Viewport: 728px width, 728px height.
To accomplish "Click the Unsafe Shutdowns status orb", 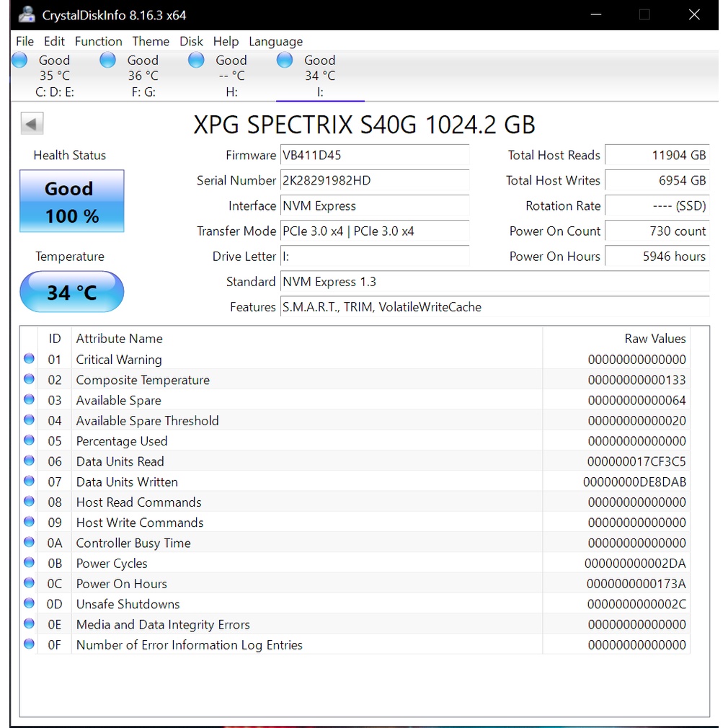I will (30, 603).
